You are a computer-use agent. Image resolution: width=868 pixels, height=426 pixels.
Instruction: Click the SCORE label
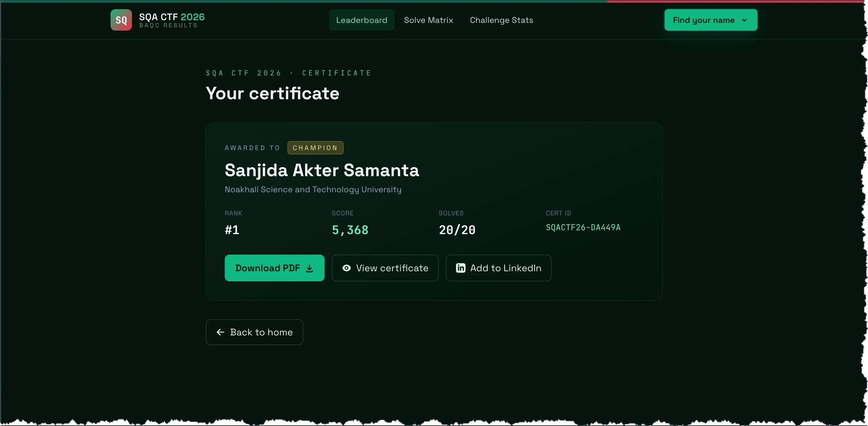click(343, 214)
